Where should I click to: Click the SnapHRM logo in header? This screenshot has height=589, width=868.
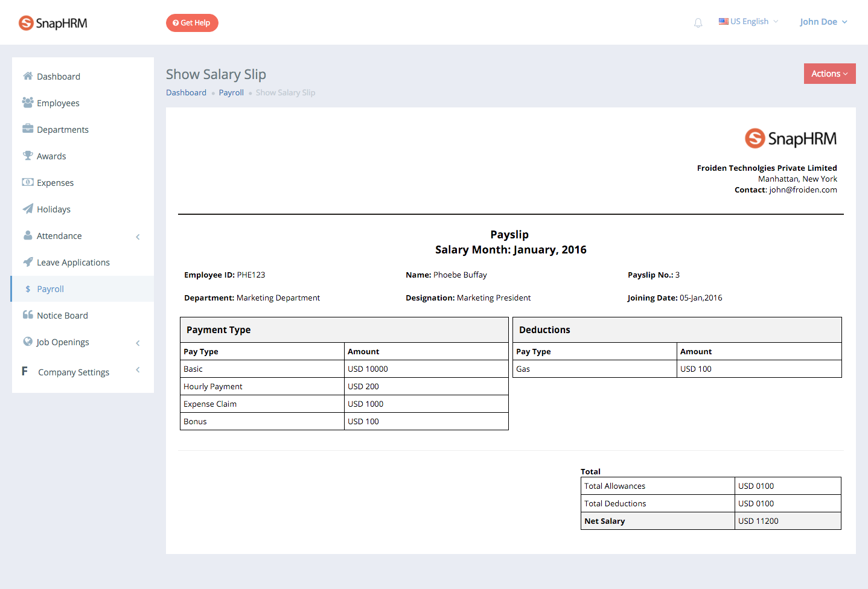(x=53, y=23)
